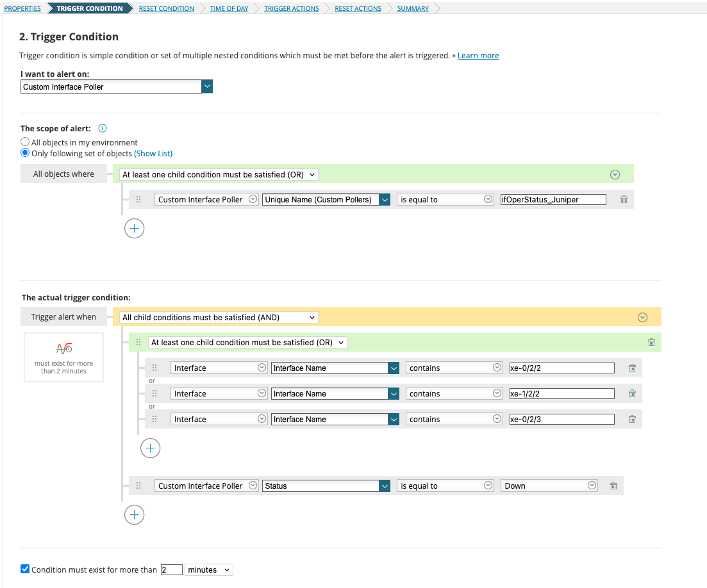The image size is (707, 588).
Task: Select All objects in my environment
Action: point(25,142)
